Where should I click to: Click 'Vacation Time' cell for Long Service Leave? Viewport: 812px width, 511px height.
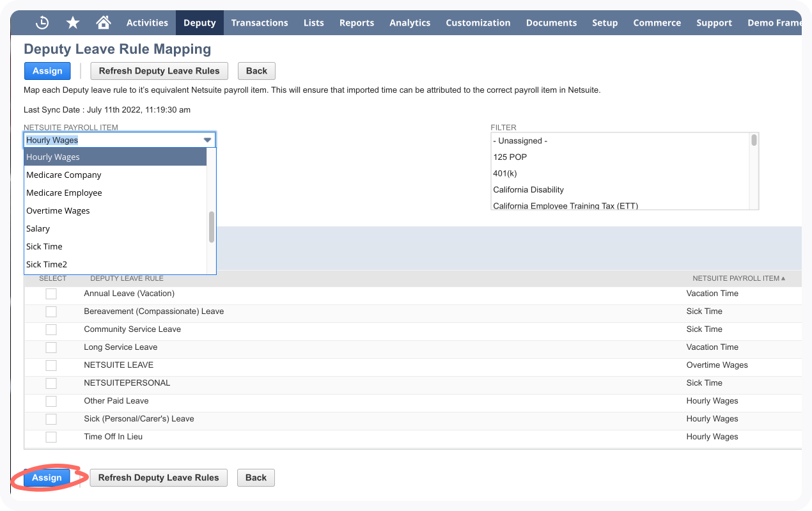click(712, 347)
